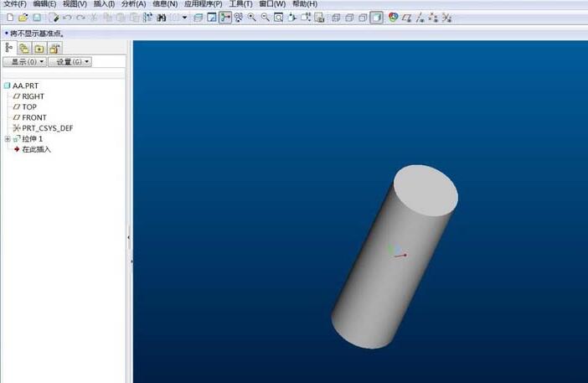Open the layers icon in the toolbar
Screen dimensions: 588x383
click(198, 18)
